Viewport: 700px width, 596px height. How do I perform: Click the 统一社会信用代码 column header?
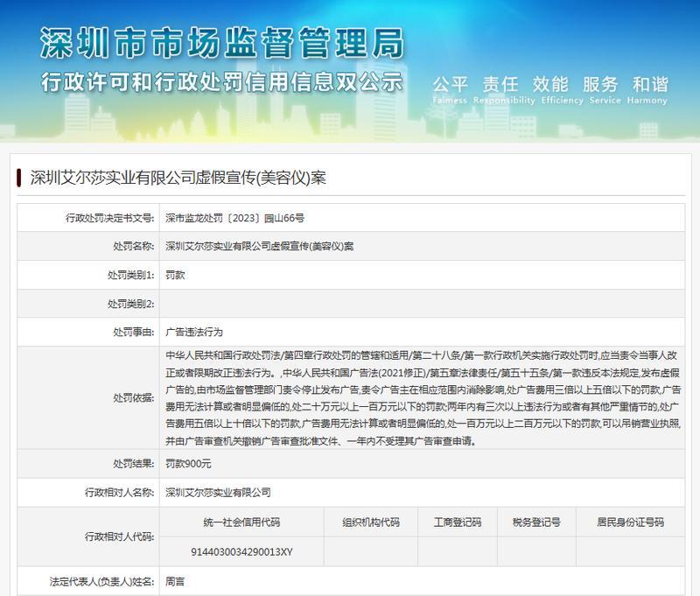pos(241,522)
